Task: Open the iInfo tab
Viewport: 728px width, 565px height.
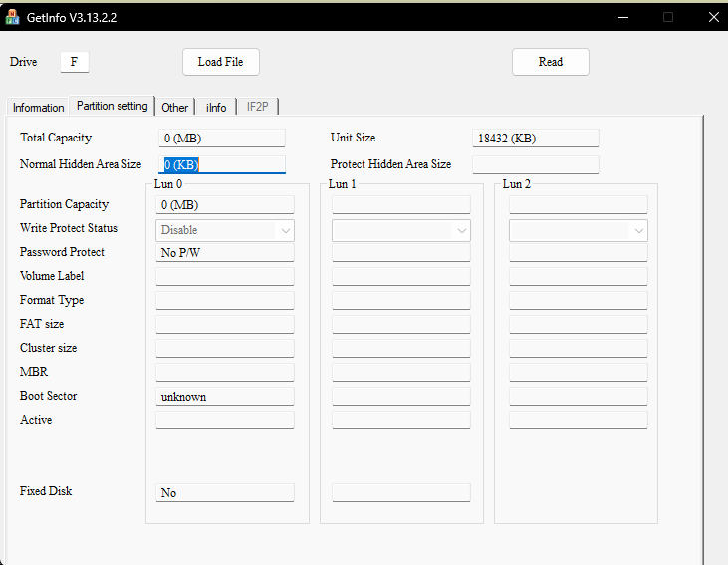Action: [216, 108]
